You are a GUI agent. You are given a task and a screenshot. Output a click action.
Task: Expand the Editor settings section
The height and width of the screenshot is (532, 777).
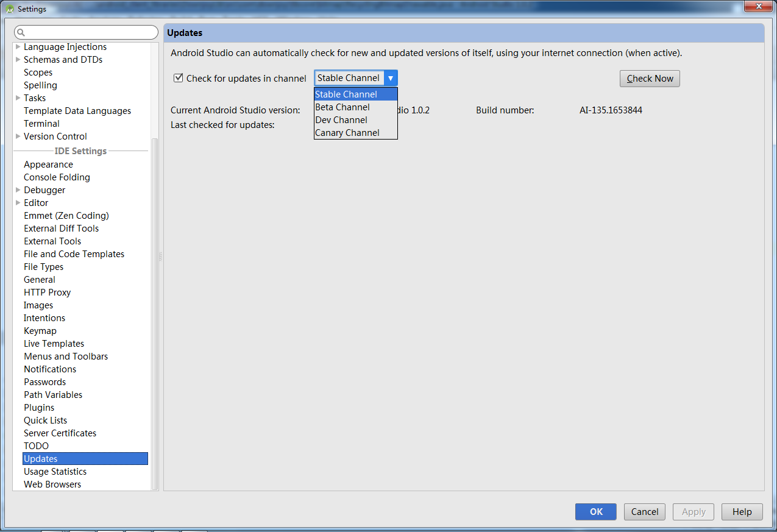pos(17,202)
